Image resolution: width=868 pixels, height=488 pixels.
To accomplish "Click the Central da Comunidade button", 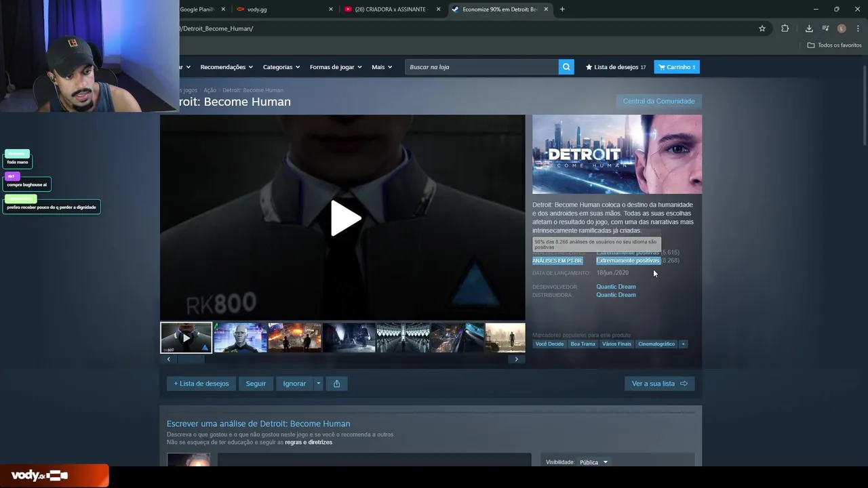I will [x=658, y=101].
